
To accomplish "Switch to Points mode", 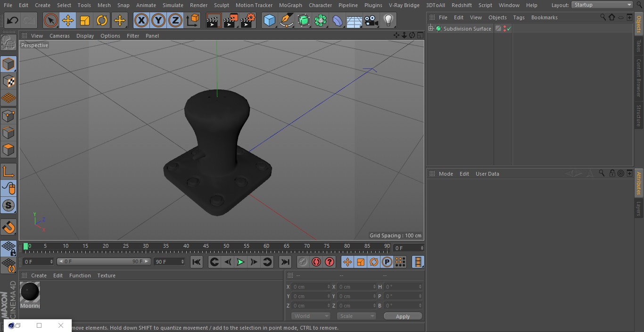I will (8, 115).
